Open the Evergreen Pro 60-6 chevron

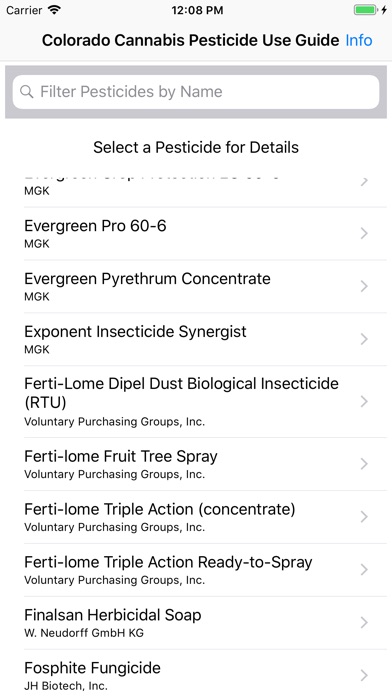[x=364, y=233]
